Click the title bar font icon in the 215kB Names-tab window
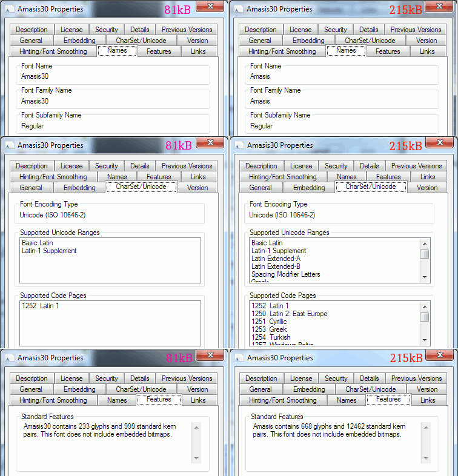 [x=239, y=10]
